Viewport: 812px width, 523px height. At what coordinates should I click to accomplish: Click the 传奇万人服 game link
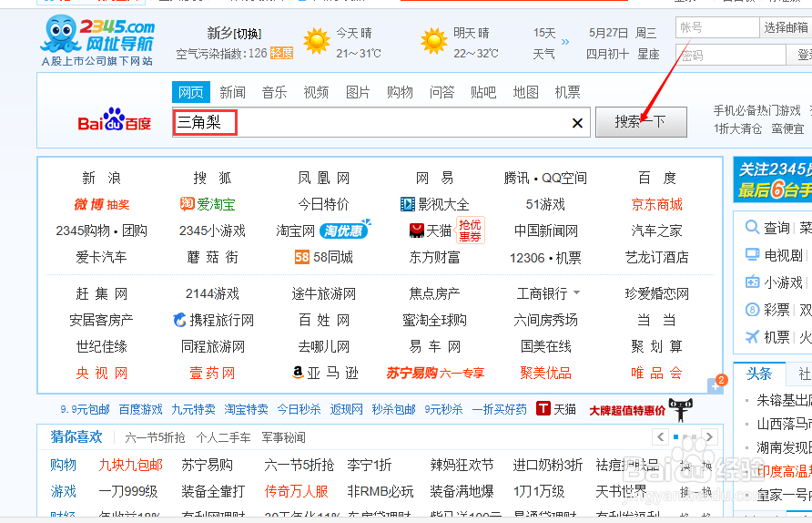tap(296, 491)
